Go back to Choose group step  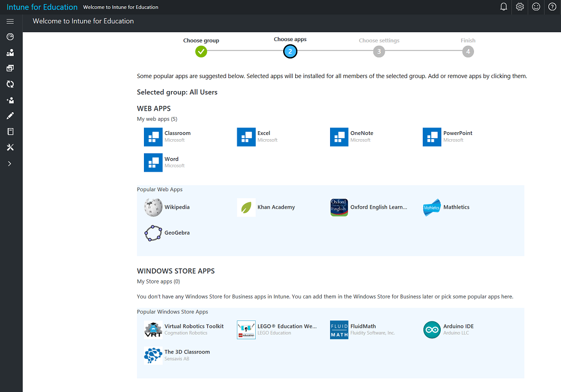point(201,52)
